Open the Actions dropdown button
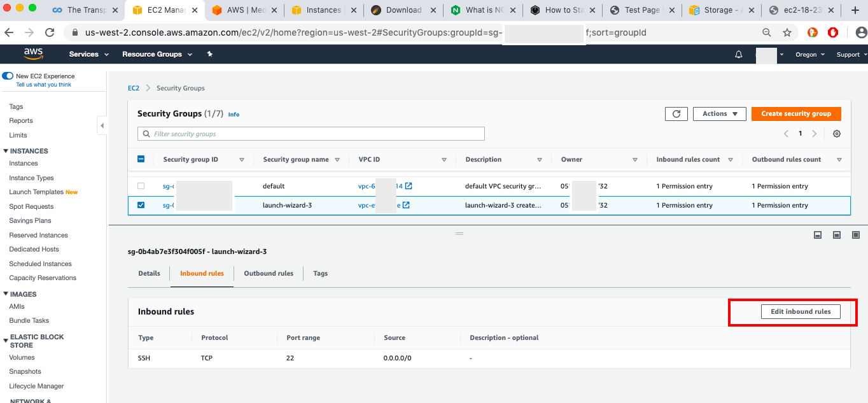Viewport: 868px width, 403px height. click(x=720, y=114)
